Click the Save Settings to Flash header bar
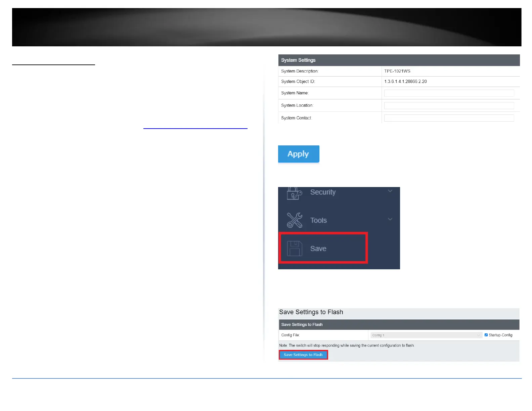Viewport: 532px width, 411px height. point(399,324)
